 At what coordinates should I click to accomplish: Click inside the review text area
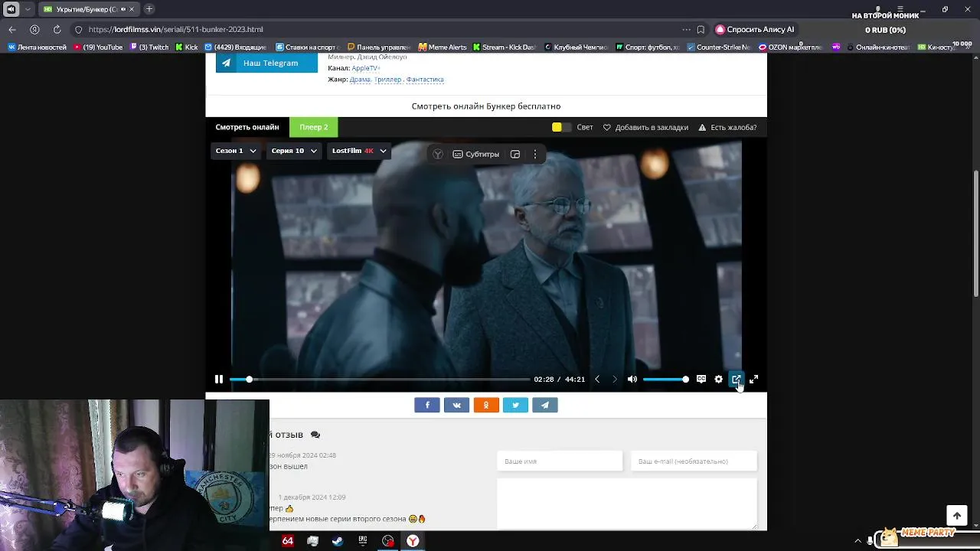[627, 504]
